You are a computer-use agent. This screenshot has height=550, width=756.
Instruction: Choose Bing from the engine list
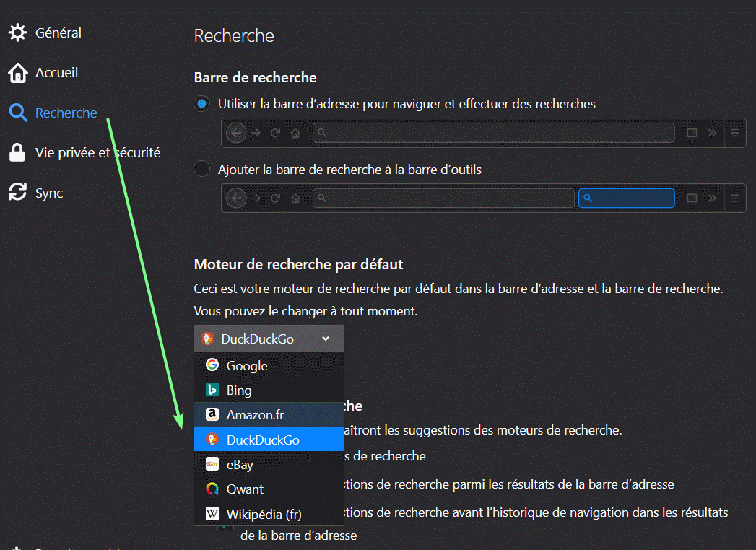coord(269,390)
